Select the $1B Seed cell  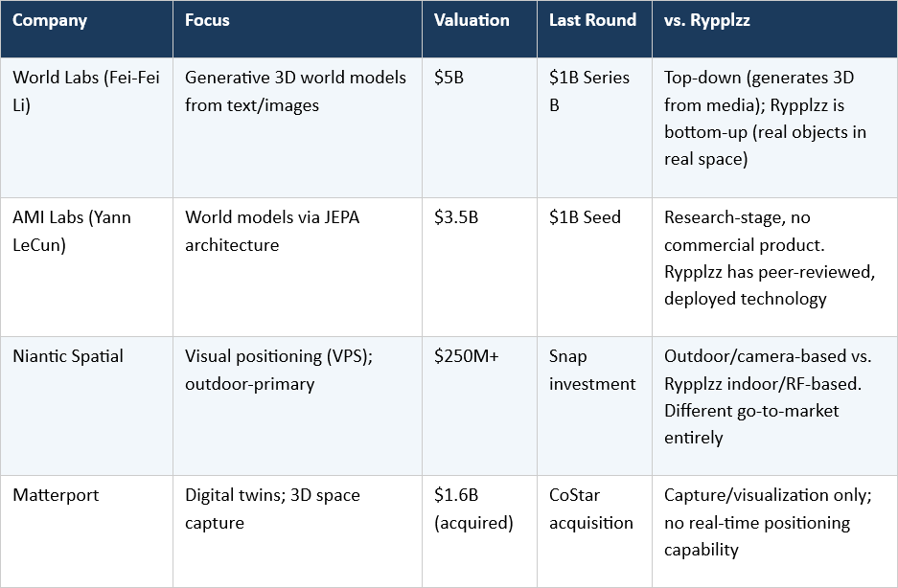click(x=585, y=217)
